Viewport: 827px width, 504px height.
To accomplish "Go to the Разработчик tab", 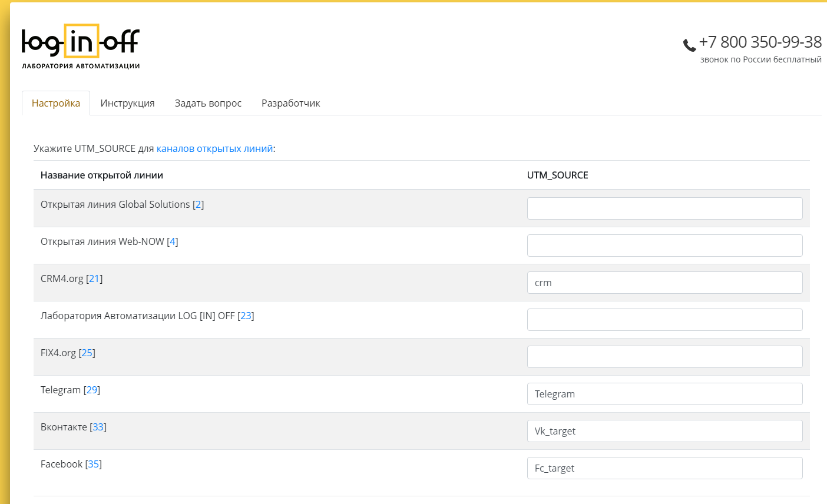I will pyautogui.click(x=290, y=103).
